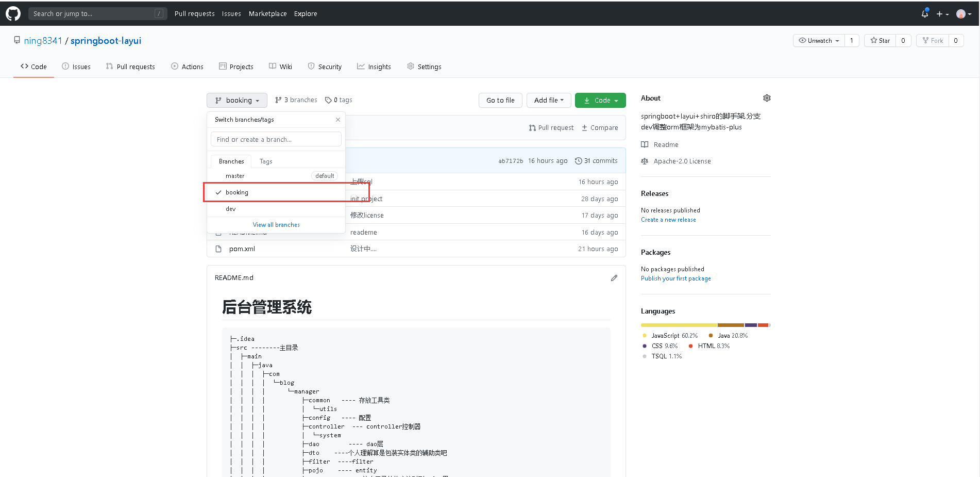Expand the Add file dropdown

[548, 100]
